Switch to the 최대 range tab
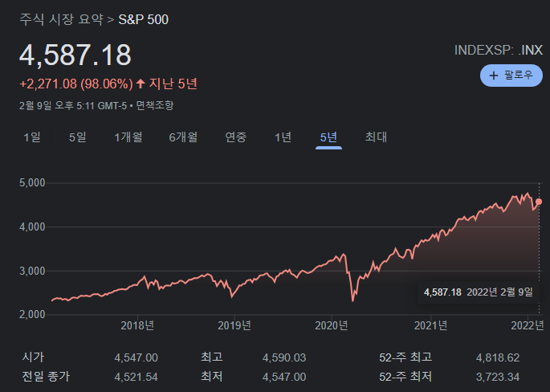Screen dimensions: 550x392 coord(376,137)
